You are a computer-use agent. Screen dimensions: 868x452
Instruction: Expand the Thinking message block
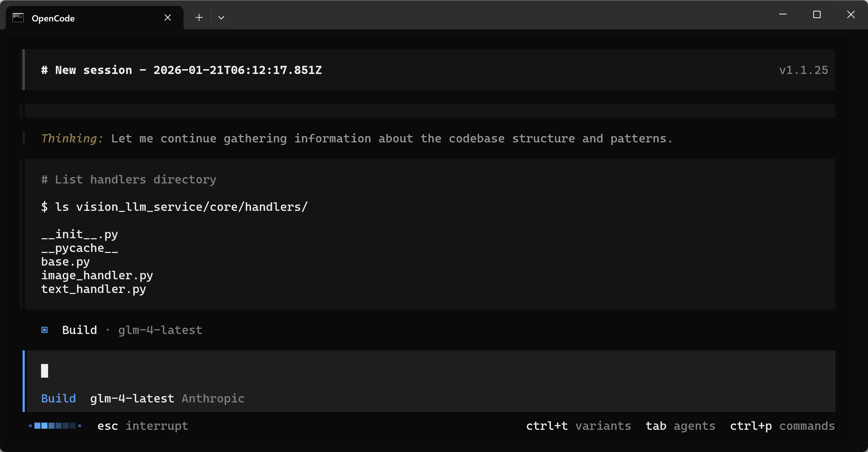(x=356, y=138)
